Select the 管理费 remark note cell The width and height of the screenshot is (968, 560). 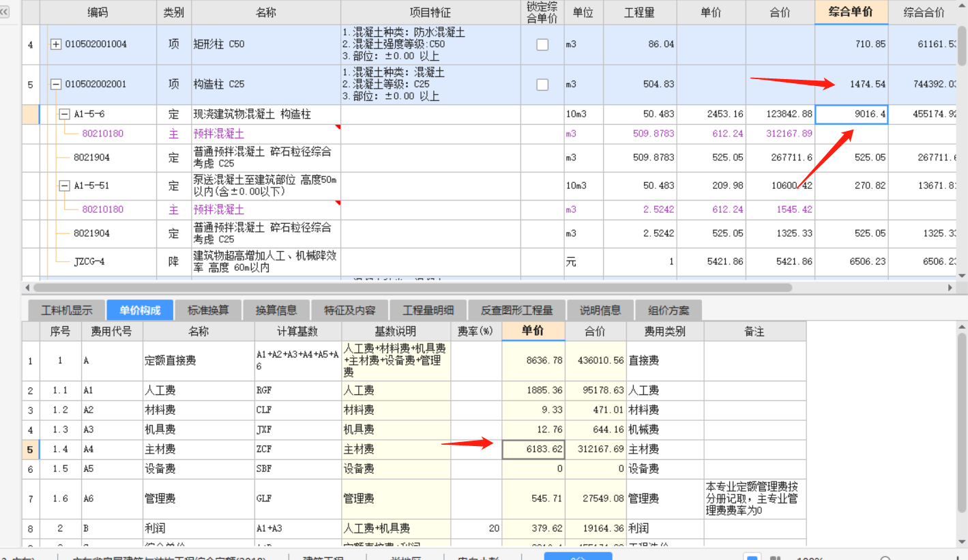[x=754, y=499]
